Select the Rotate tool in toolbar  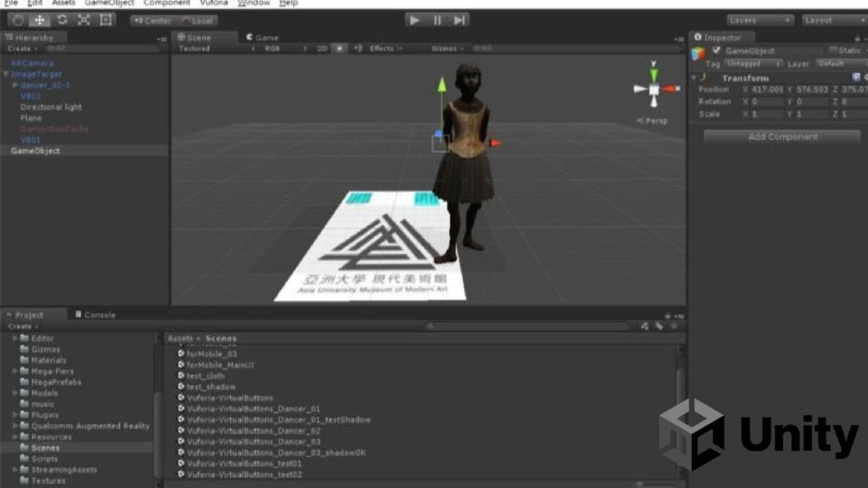tap(62, 20)
